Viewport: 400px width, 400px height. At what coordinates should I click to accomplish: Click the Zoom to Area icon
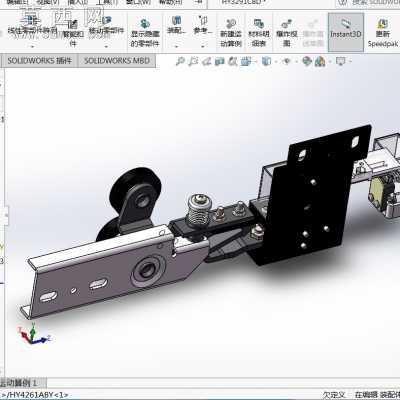193,61
